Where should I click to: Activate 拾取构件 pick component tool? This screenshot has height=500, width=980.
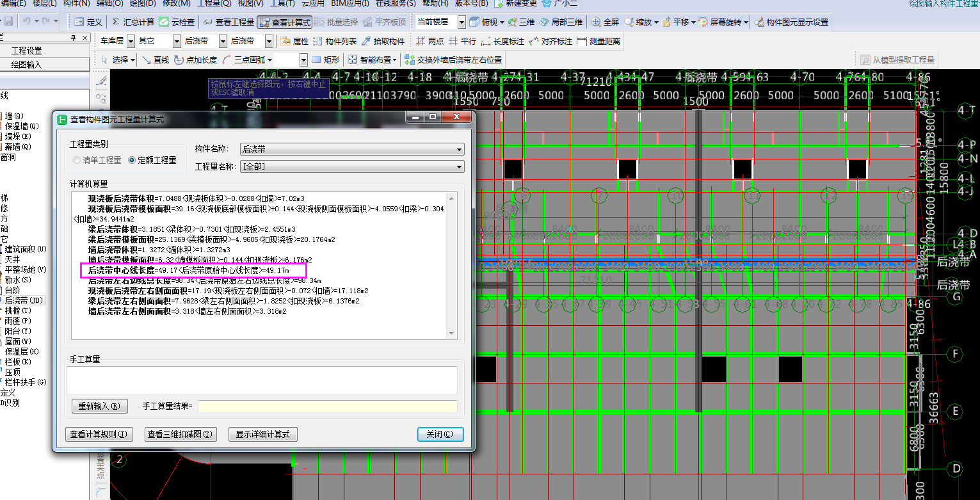(383, 41)
